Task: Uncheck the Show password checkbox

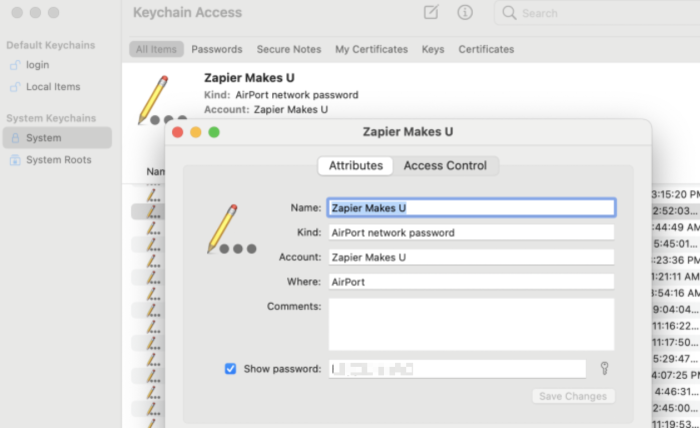Action: point(230,369)
